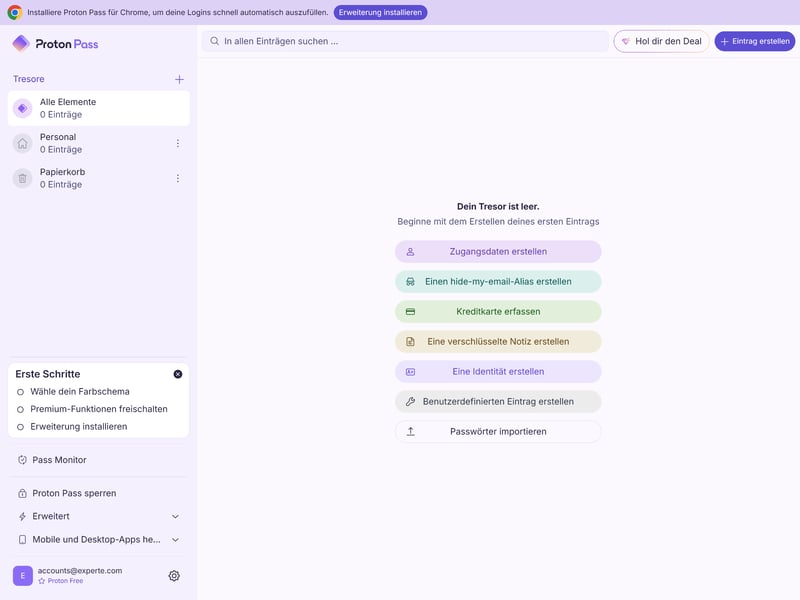Viewport: 800px width, 600px height.
Task: Add a new vault with plus icon
Action: pos(179,80)
